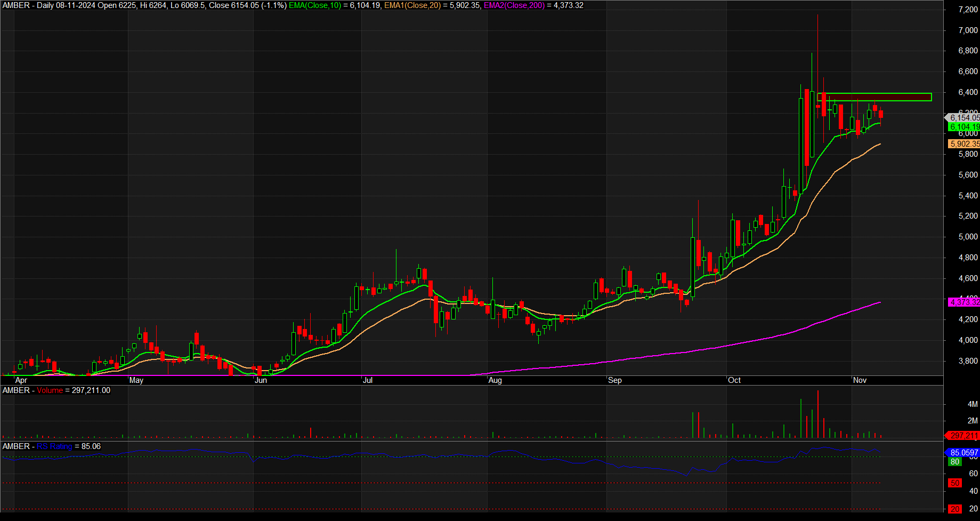The height and width of the screenshot is (521, 980).
Task: Click the red 50 level tag in RS pane
Action: click(955, 483)
